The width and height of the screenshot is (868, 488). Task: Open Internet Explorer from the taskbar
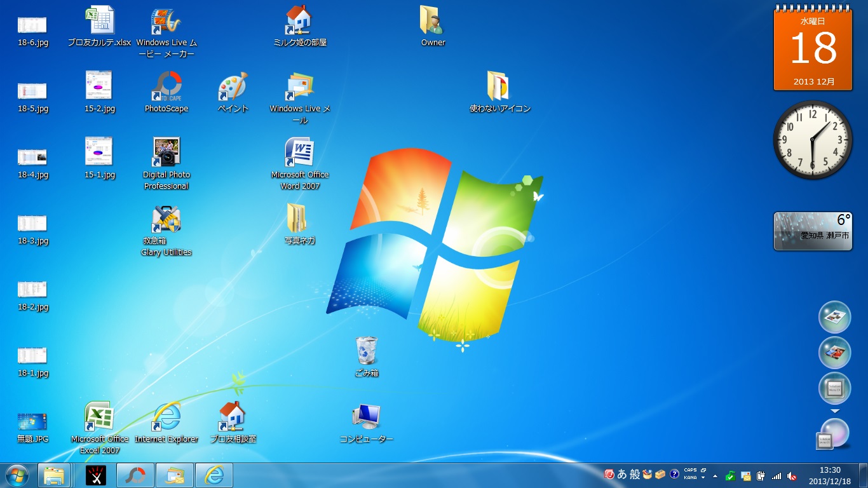214,475
